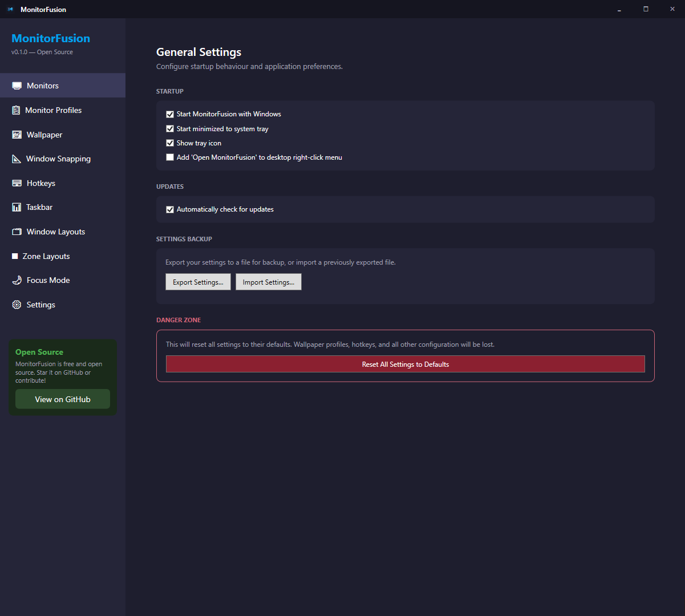
Task: Disable 'Start MonitorFusion with Windows'
Action: pyautogui.click(x=169, y=114)
